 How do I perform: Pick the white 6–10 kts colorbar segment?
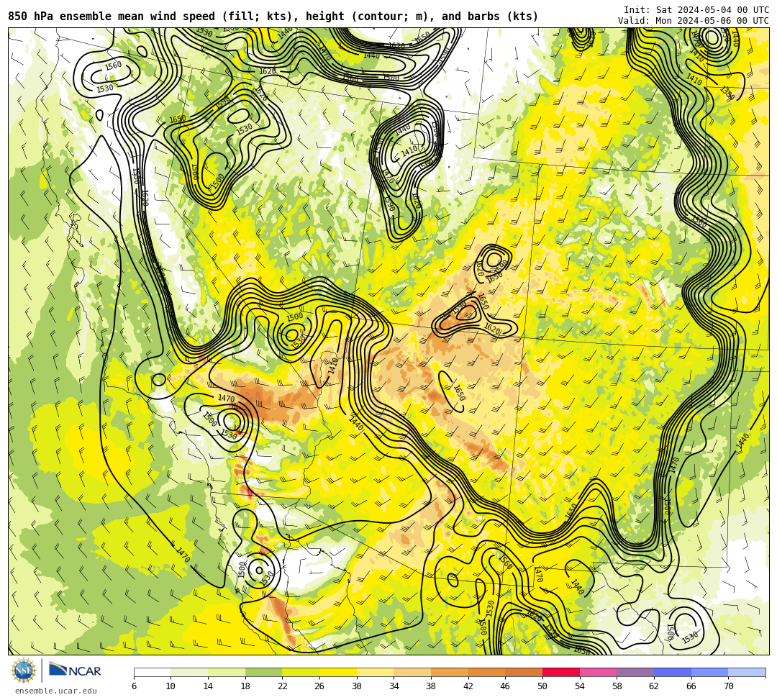coord(152,672)
